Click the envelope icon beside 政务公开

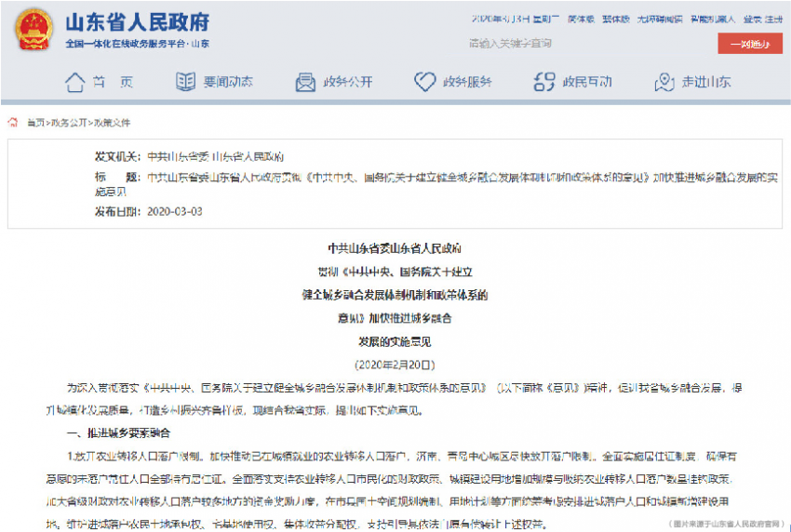[x=305, y=82]
